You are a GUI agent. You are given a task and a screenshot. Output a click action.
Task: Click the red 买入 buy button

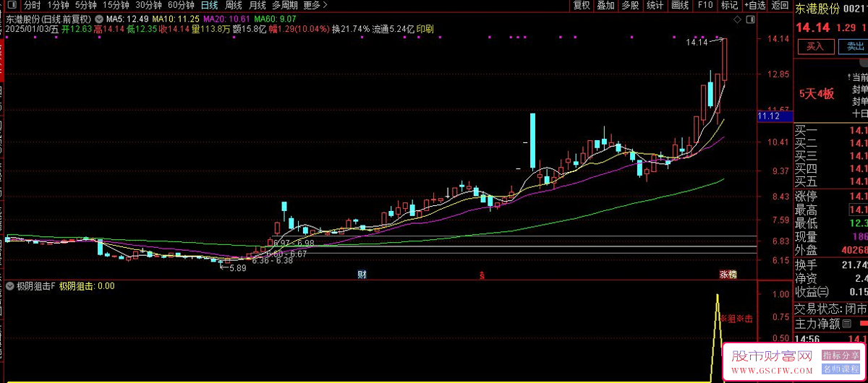(815, 46)
